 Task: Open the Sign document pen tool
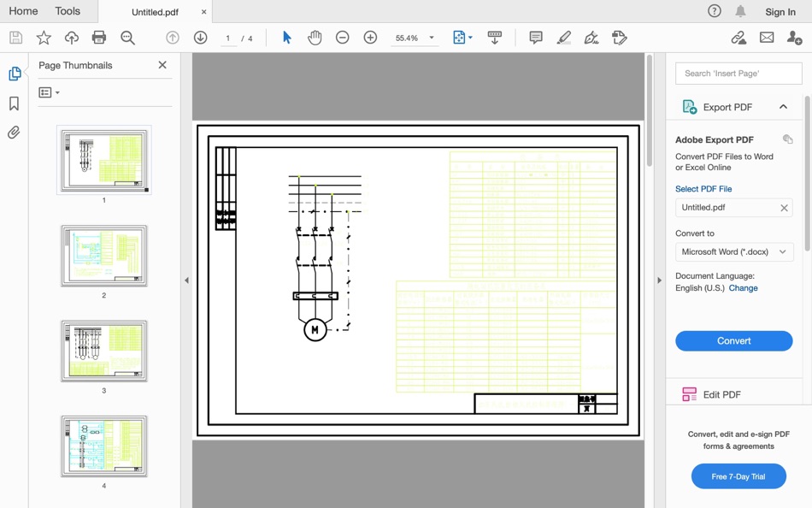pyautogui.click(x=591, y=38)
